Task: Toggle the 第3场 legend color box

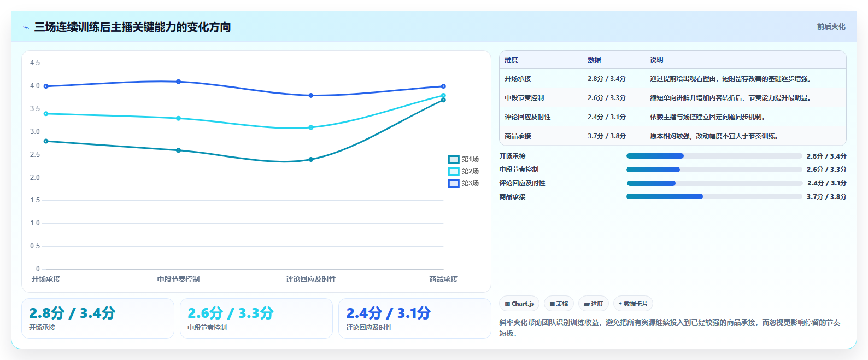Action: click(x=454, y=183)
